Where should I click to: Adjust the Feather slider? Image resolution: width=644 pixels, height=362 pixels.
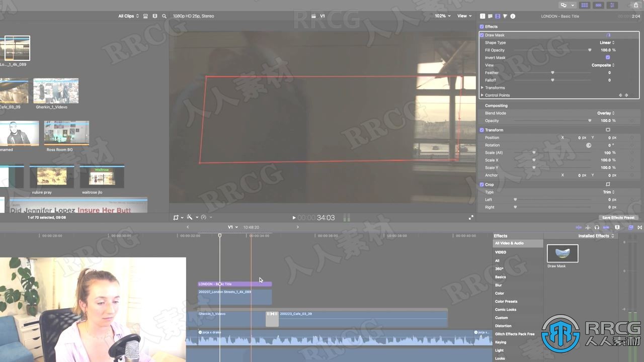(552, 73)
